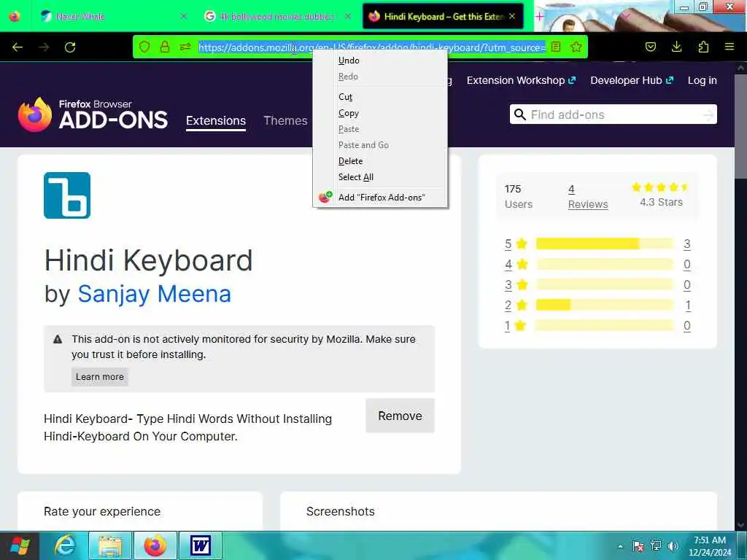747x560 pixels.
Task: Click the 5 star rating bar
Action: coord(605,244)
